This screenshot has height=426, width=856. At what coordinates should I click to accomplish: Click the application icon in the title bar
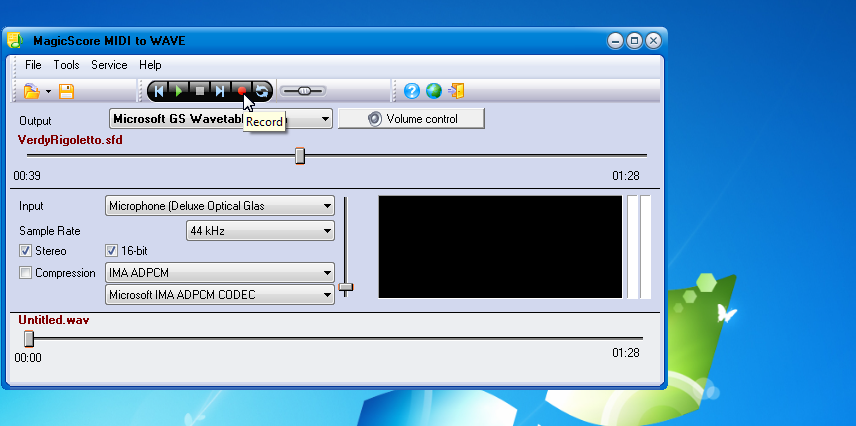pyautogui.click(x=15, y=40)
